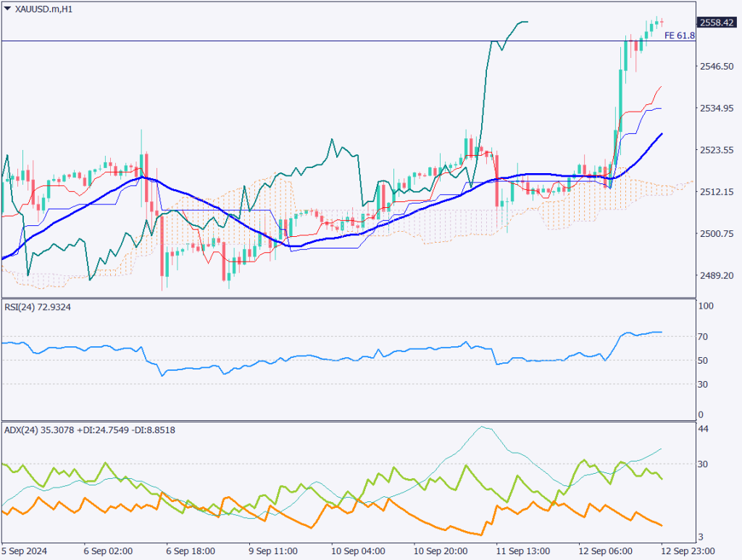The image size is (742, 560).
Task: Click the separator between RSI and ADX panes
Action: tap(348, 421)
